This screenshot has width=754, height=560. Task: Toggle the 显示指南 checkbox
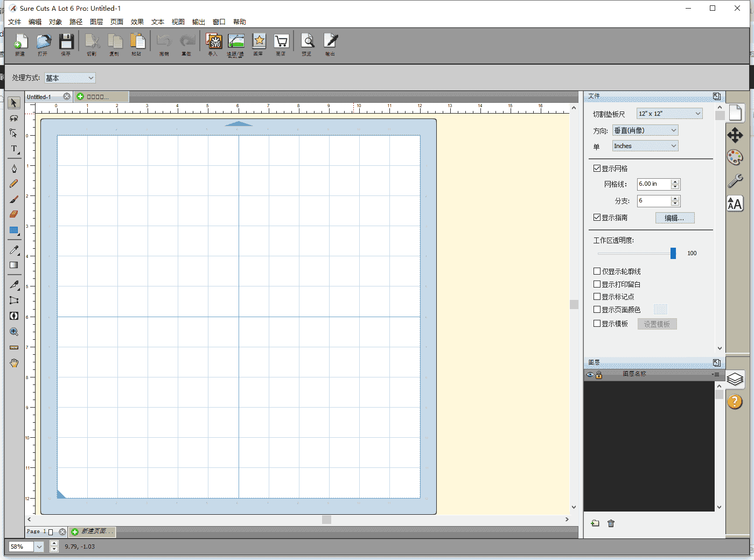tap(597, 218)
